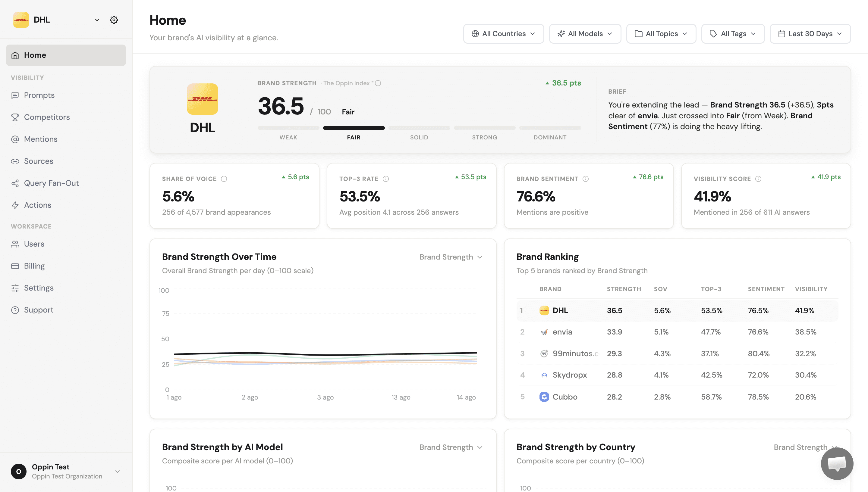Click the chat support bubble icon

click(x=837, y=464)
